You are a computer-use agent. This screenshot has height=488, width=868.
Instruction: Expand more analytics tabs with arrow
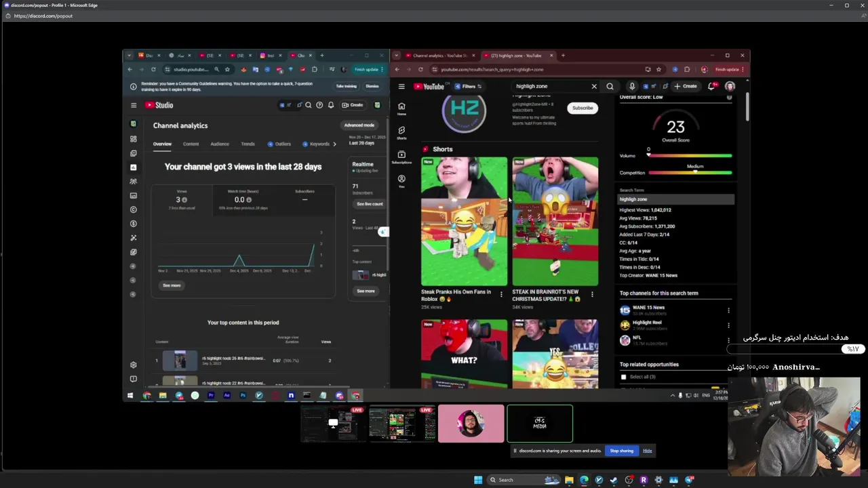[334, 144]
